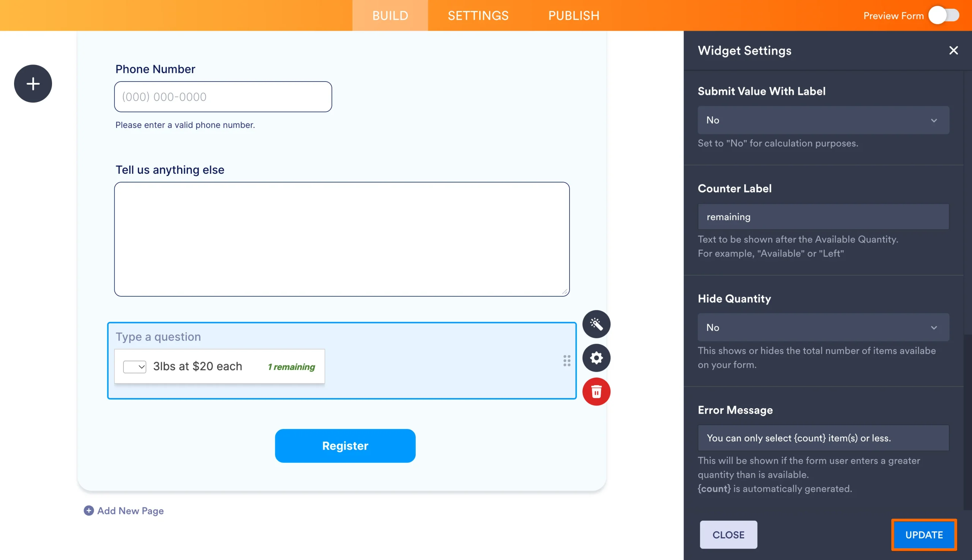Click the UPDATE button
The width and height of the screenshot is (972, 560).
[x=924, y=535]
